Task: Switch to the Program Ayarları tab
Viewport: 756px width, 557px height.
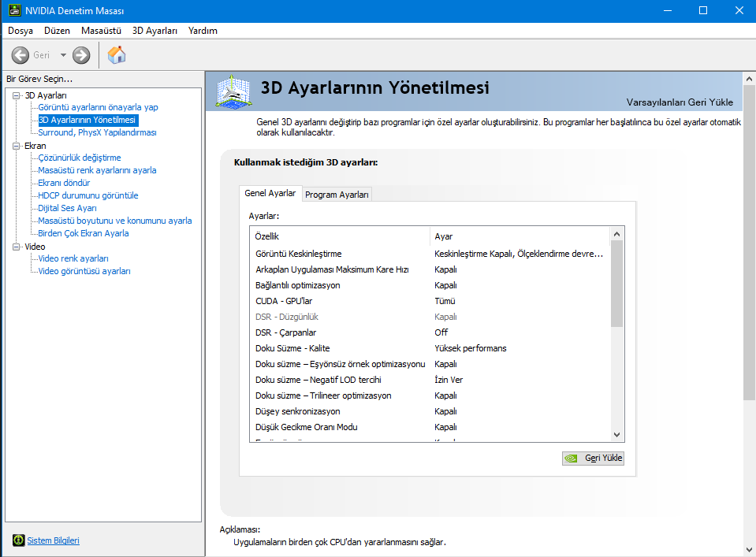Action: click(x=337, y=195)
